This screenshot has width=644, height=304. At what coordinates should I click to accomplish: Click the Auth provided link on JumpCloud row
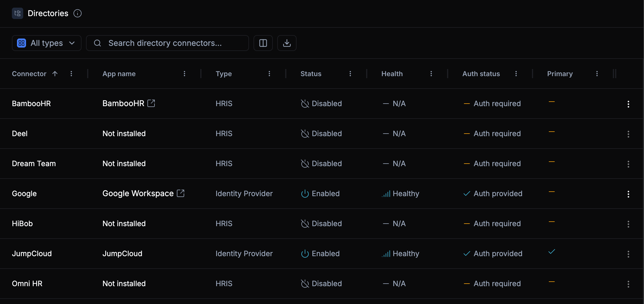(x=498, y=253)
